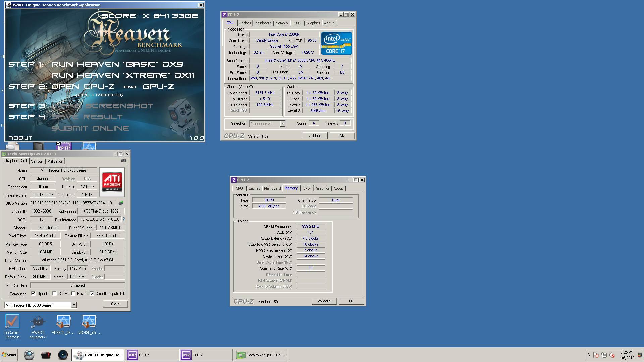Activate the first CPU-Z taskbar button
This screenshot has height=362, width=644.
click(x=152, y=355)
